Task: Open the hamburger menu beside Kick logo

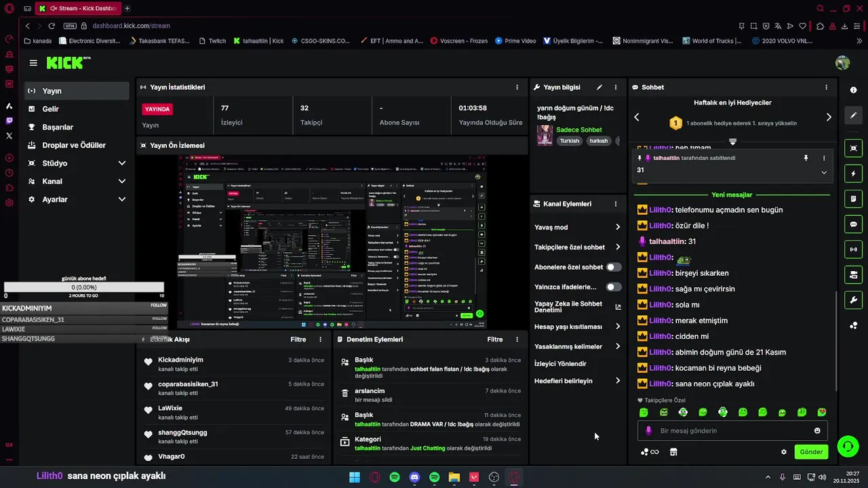Action: pyautogui.click(x=33, y=63)
